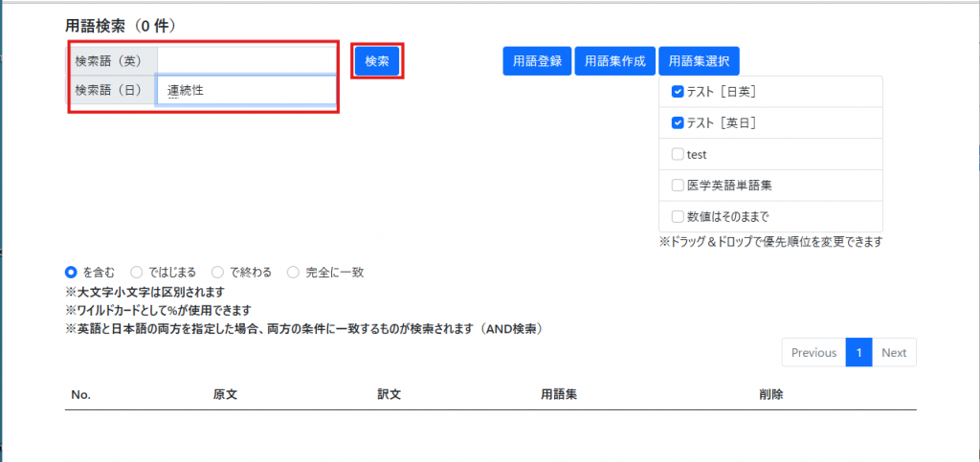The image size is (980, 462).
Task: Click page number 1 in pagination
Action: [x=858, y=353]
